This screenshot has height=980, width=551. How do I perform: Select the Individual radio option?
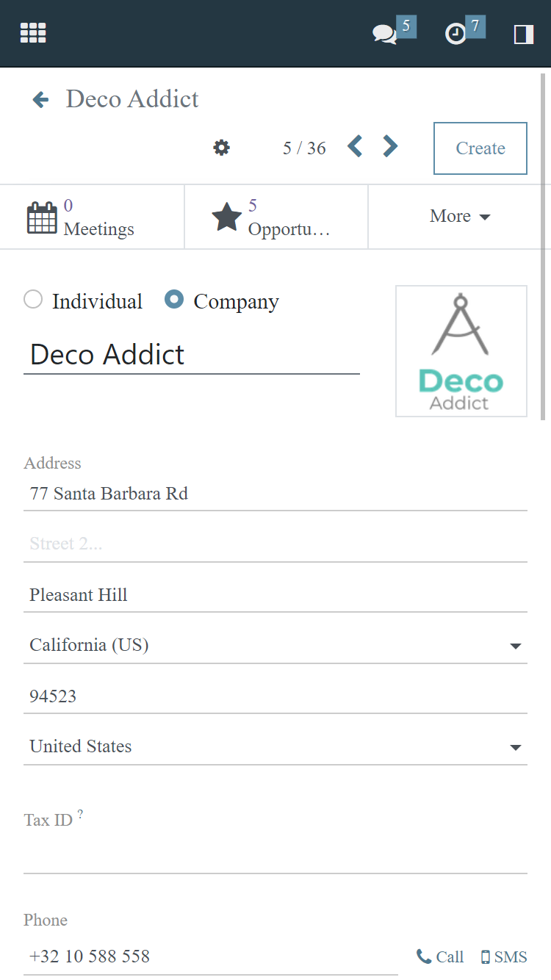coord(33,300)
